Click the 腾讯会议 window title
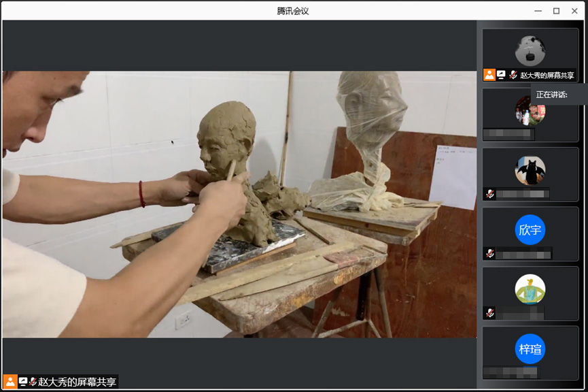The height and width of the screenshot is (392, 588). 293,11
